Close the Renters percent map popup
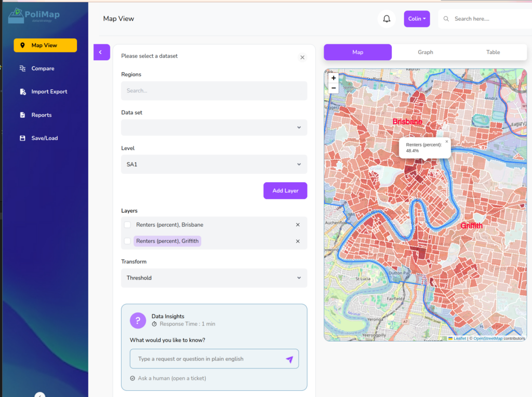The image size is (532, 397). point(446,142)
